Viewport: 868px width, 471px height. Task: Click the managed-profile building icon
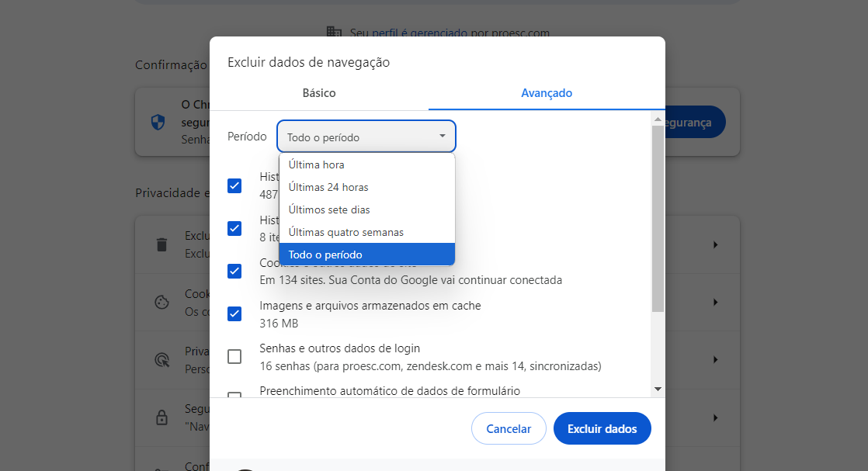[334, 32]
